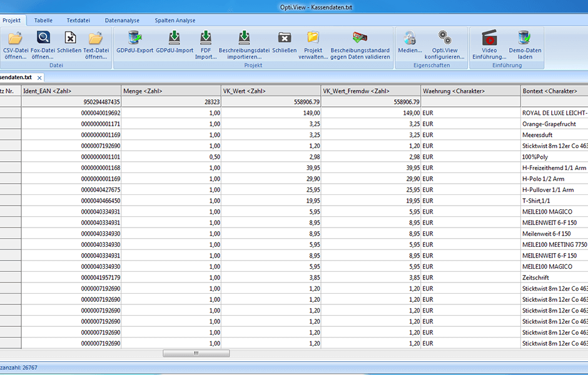Screen dimensions: 588x375
Task: Select EAN cell 0000040019692
Action: (71, 112)
